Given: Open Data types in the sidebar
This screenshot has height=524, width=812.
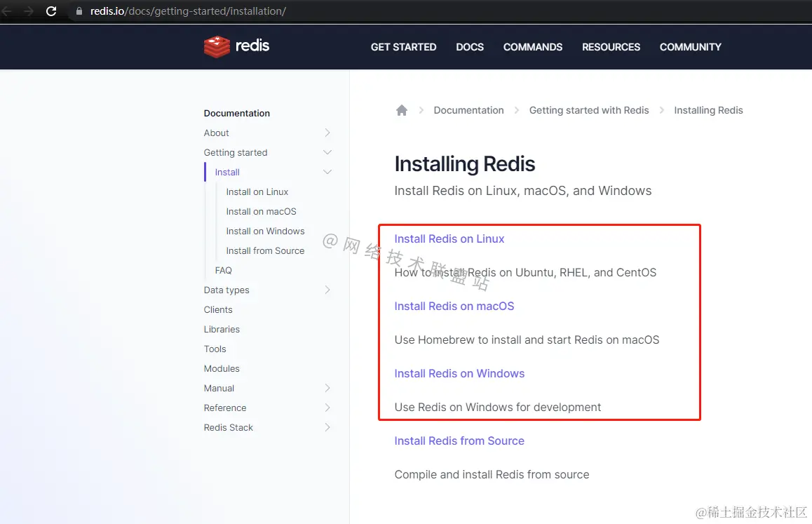Looking at the screenshot, I should tap(226, 290).
